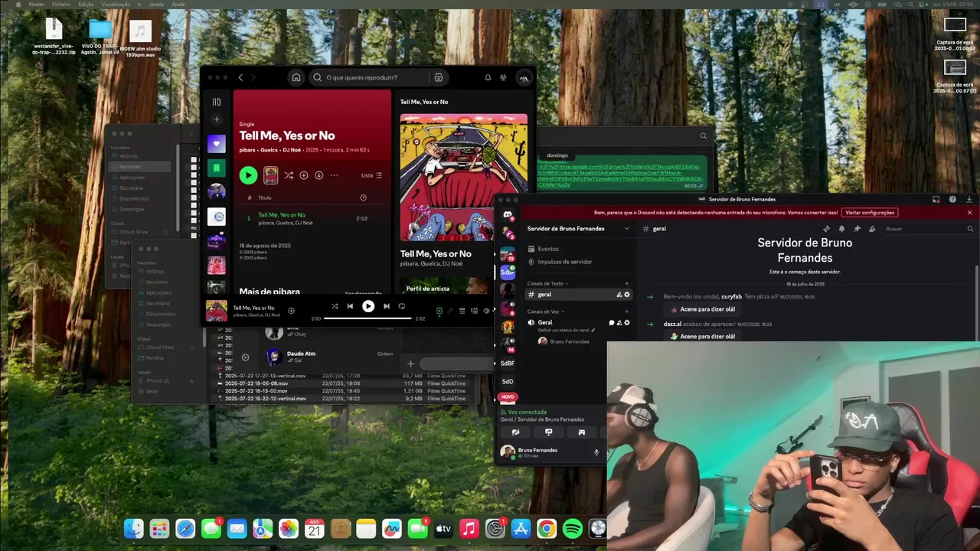980x551 pixels.
Task: Download the single arrow icon
Action: click(x=319, y=175)
